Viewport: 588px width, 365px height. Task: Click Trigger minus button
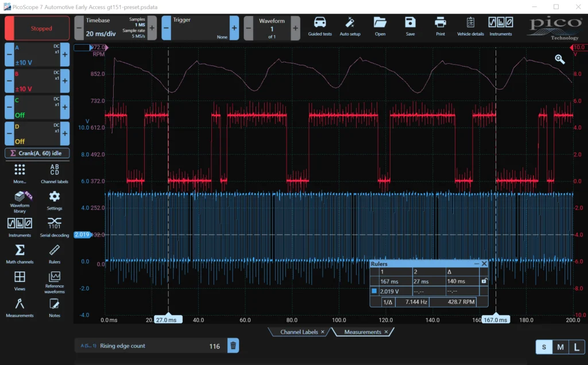click(166, 28)
